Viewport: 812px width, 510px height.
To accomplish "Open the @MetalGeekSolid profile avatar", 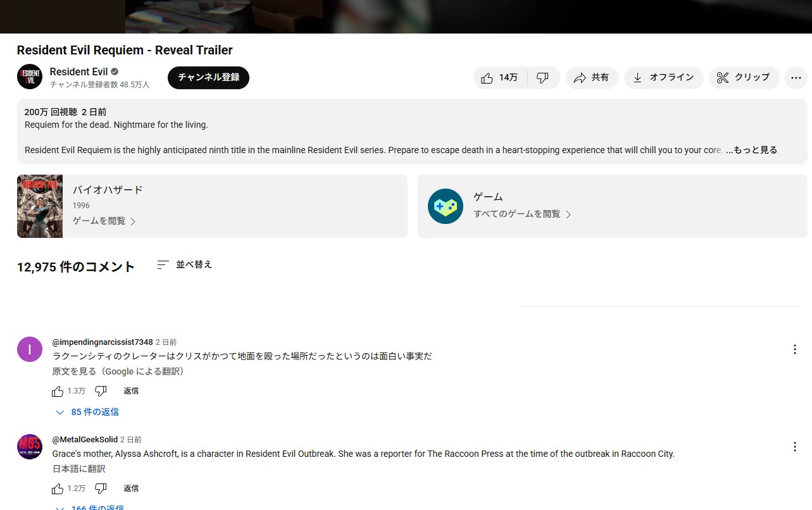I will point(30,447).
